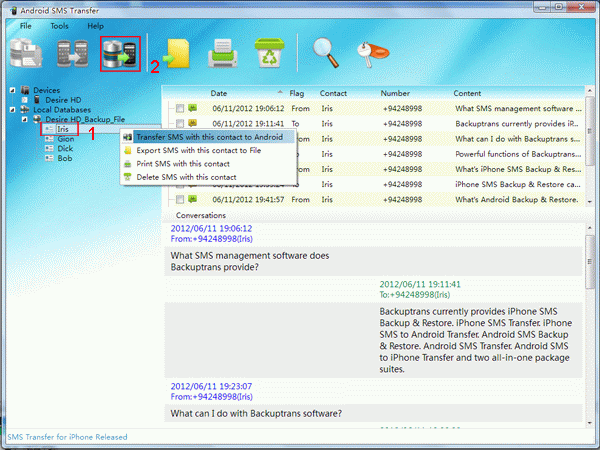The height and width of the screenshot is (450, 600).
Task: Click the Contact column header
Action: tap(333, 93)
